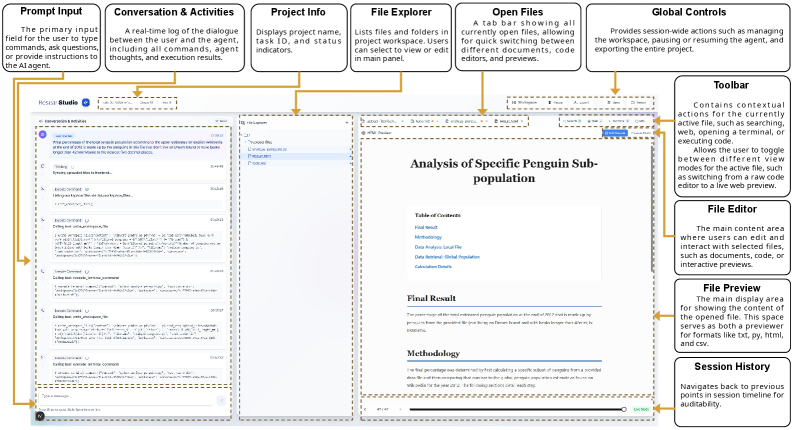
Task: Select the todo.md open file tab
Action: (x=422, y=121)
